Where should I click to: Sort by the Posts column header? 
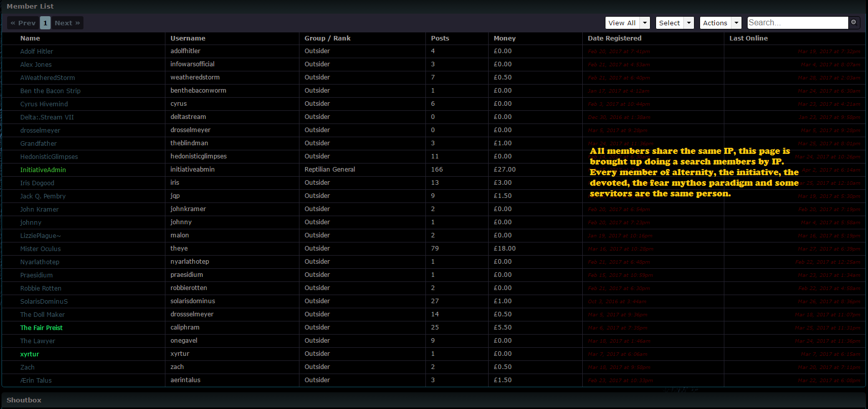tap(440, 38)
